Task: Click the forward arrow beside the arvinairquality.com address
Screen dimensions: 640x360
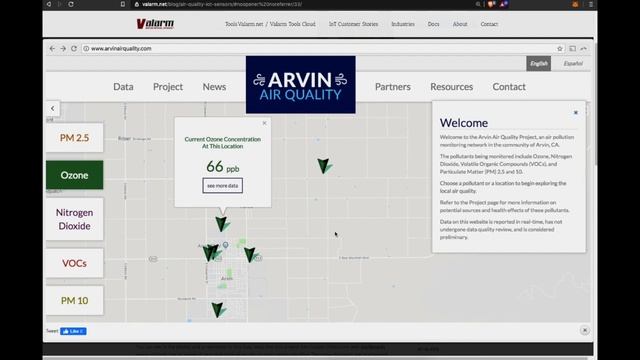Action: pos(63,48)
